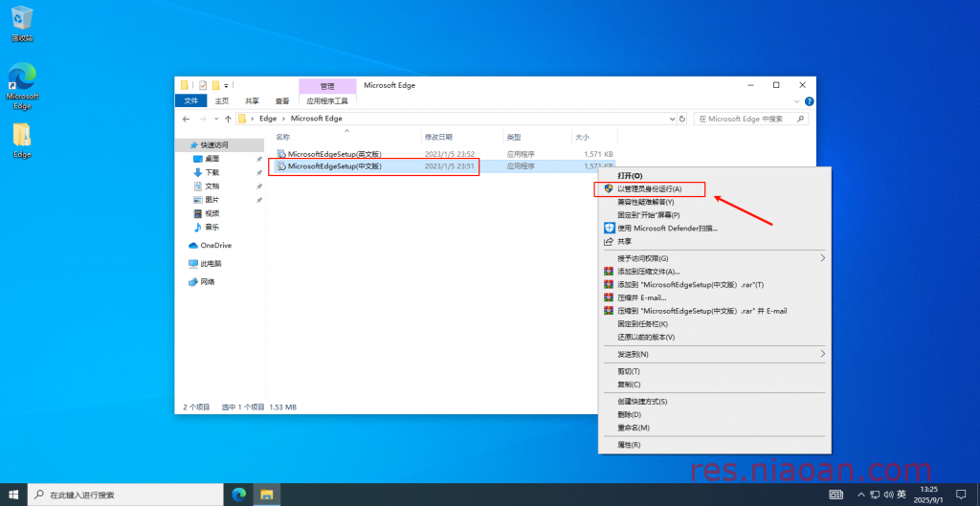The image size is (980, 506).
Task: Expand the ribbon with the chevron
Action: pos(797,101)
